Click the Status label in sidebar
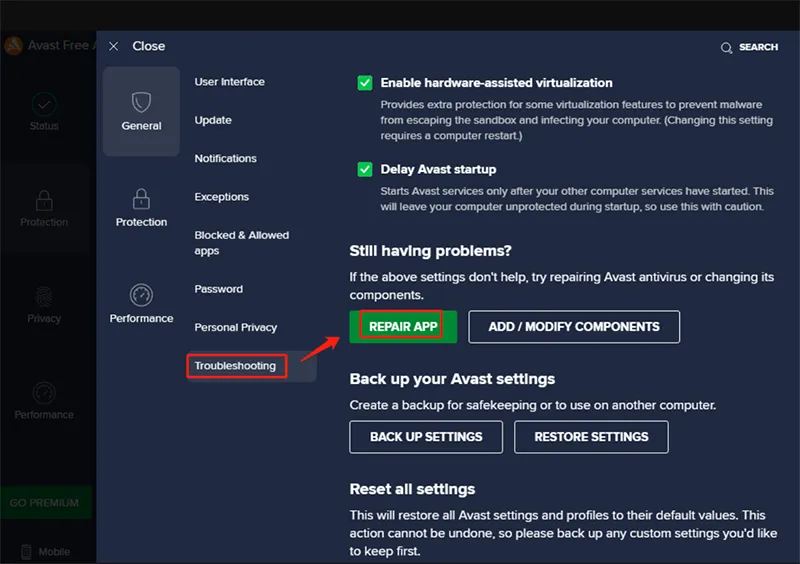 point(44,126)
